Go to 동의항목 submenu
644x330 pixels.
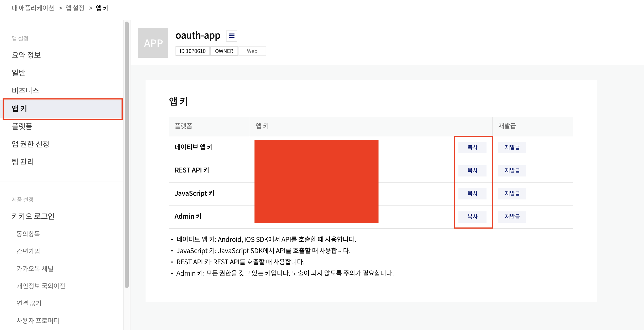pos(28,234)
